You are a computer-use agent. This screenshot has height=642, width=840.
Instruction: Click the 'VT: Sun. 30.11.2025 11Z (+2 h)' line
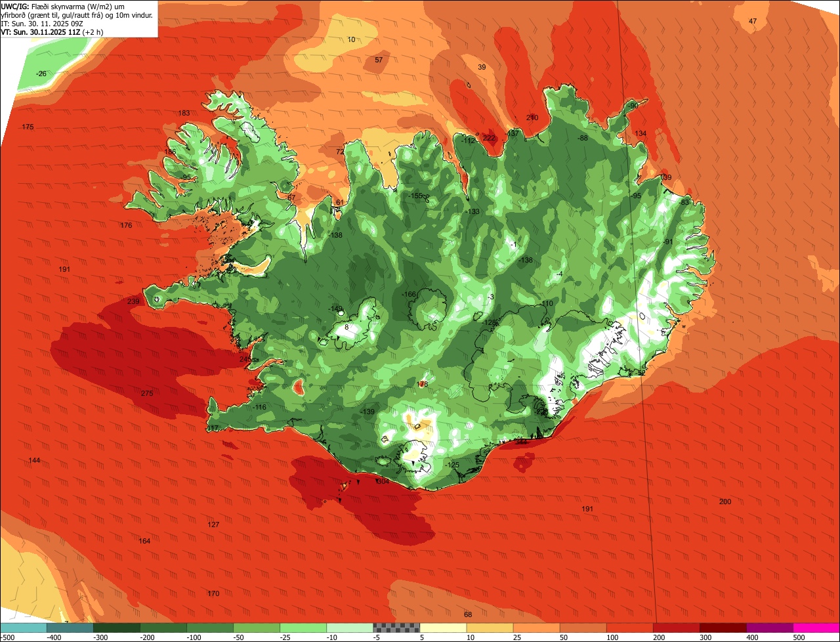pyautogui.click(x=53, y=32)
